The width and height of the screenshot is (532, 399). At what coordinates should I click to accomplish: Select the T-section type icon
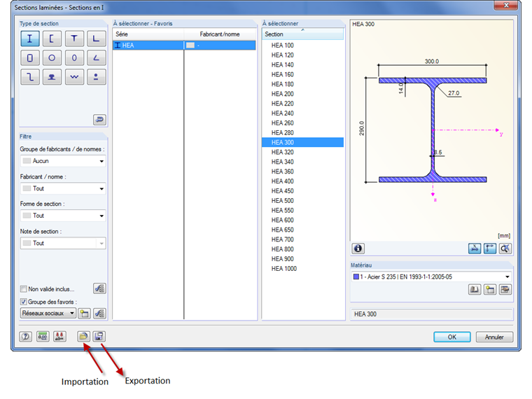tap(74, 38)
